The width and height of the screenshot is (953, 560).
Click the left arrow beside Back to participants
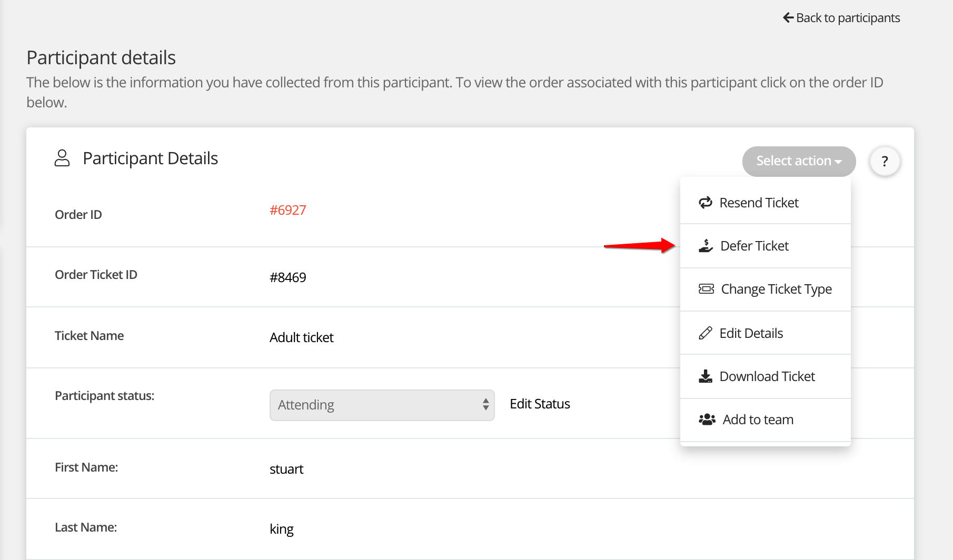coord(788,18)
